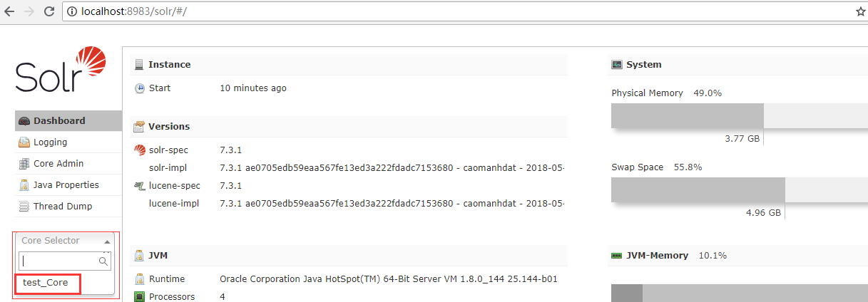Click the Physical Memory usage bar

[x=740, y=116]
